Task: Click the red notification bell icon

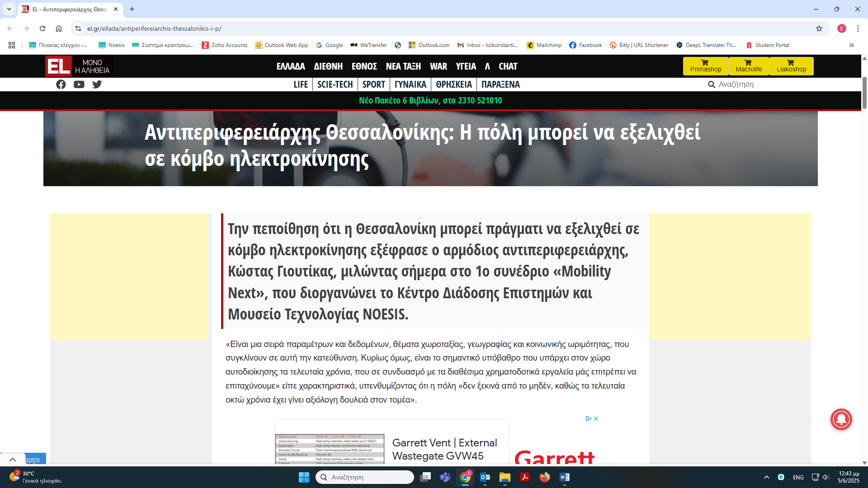Action: [x=841, y=419]
